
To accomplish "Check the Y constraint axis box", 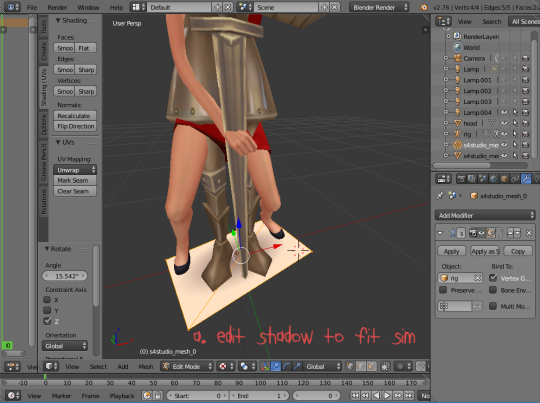I will click(48, 310).
